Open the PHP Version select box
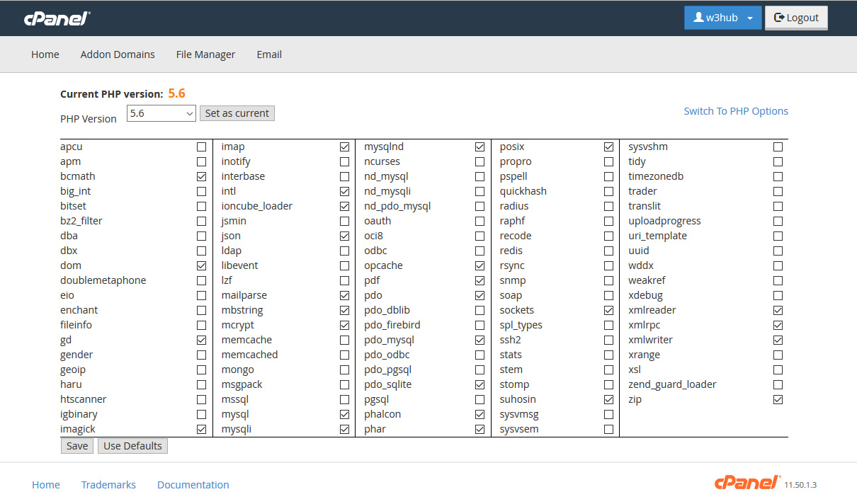857x504 pixels. point(161,113)
